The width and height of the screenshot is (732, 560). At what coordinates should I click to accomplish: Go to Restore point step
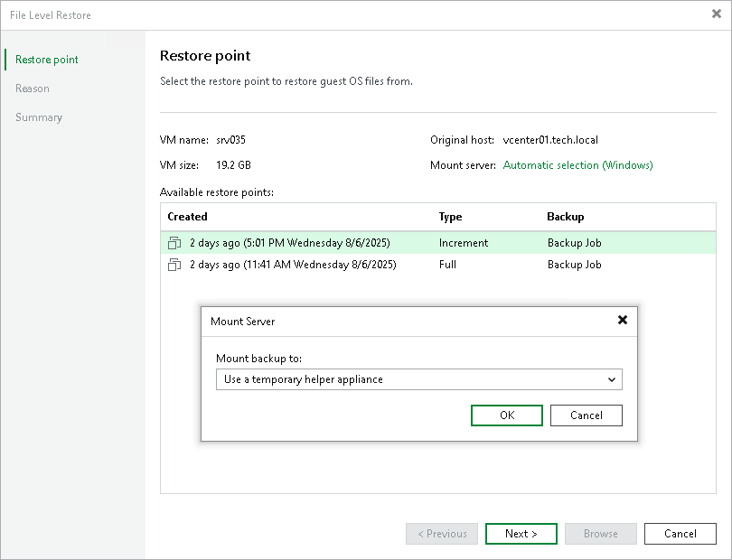pyautogui.click(x=47, y=60)
